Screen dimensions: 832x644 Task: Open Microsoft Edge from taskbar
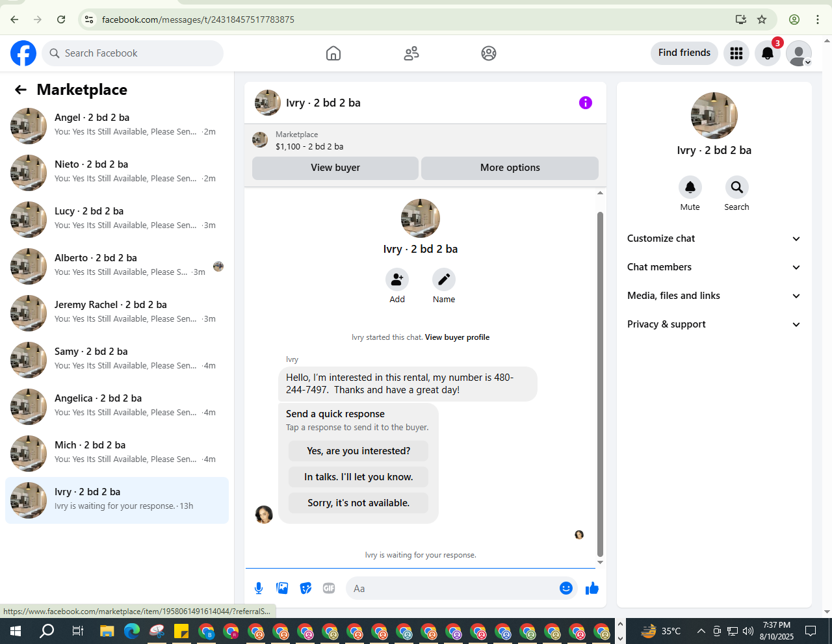(132, 631)
